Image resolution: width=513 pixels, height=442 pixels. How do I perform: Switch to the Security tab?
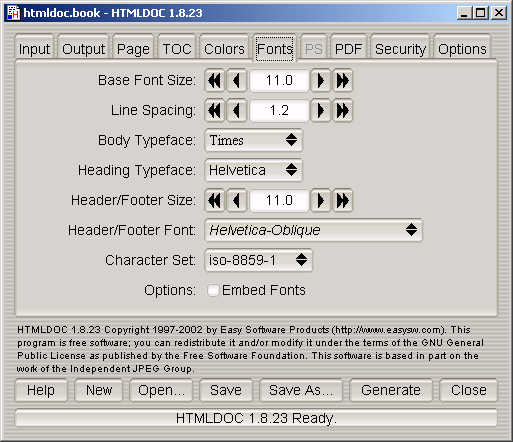point(400,49)
